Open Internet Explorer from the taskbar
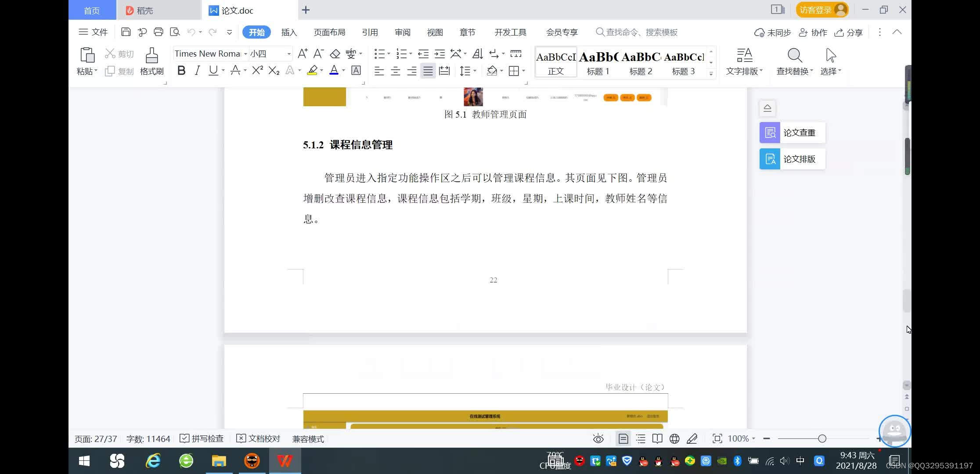Screen dimensions: 980x474 [x=153, y=461]
